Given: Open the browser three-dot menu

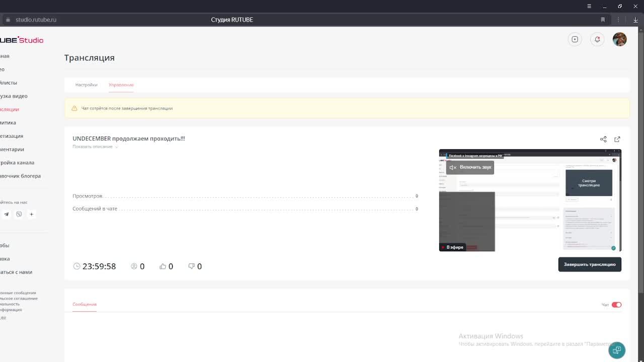Looking at the screenshot, I should click(x=618, y=20).
